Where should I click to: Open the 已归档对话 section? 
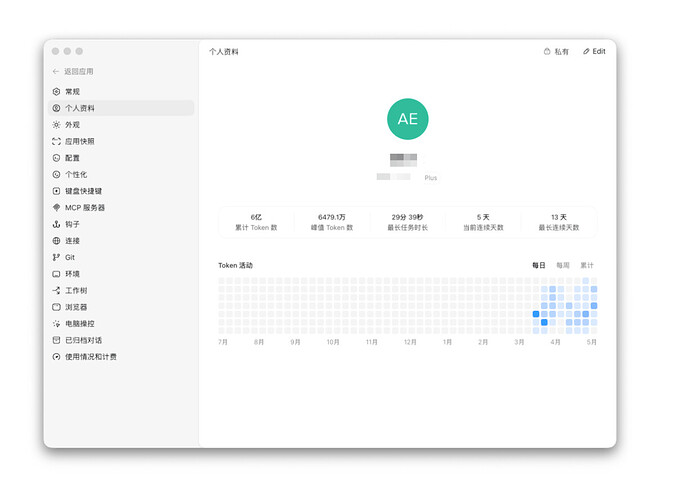[121, 340]
